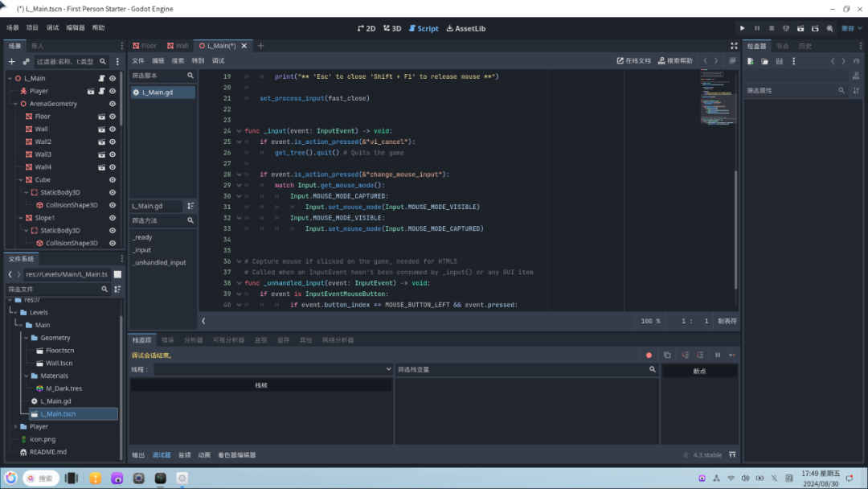Image resolution: width=868 pixels, height=489 pixels.
Task: Switch to the 3D workspace
Action: [392, 29]
